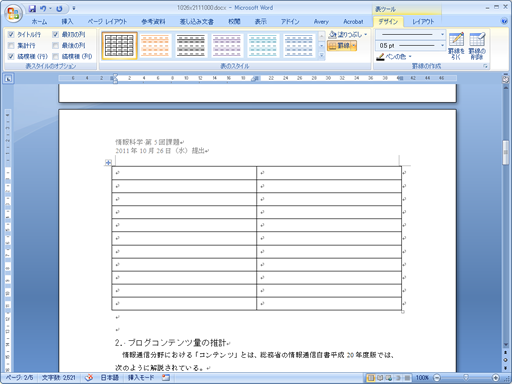Click the Word help icon
512x384 pixels.
(504, 21)
